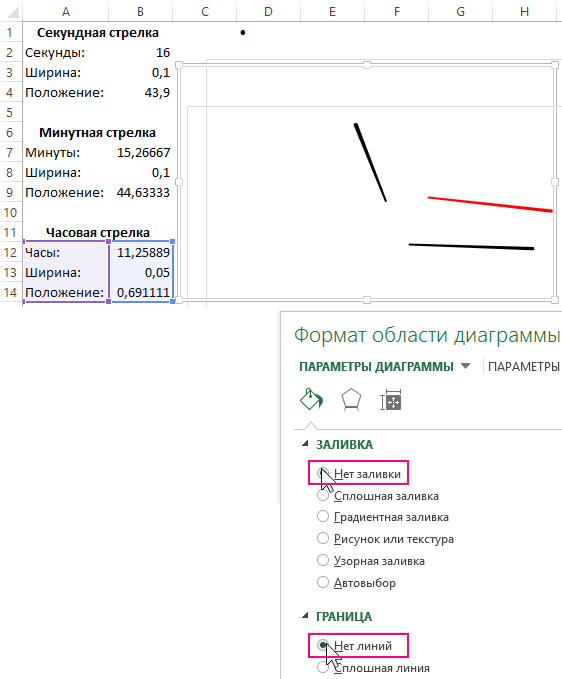This screenshot has height=679, width=562.
Task: Click the chart's top-left resize handle
Action: pyautogui.click(x=179, y=65)
